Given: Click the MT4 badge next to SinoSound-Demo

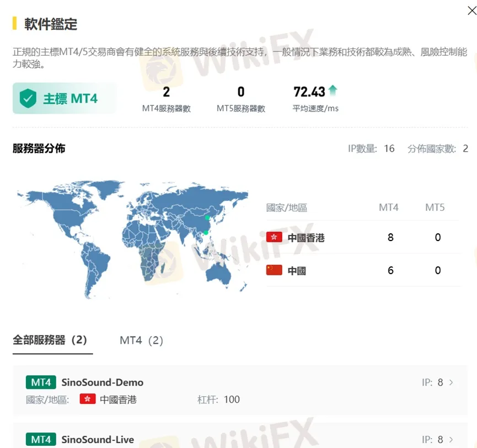Looking at the screenshot, I should pyautogui.click(x=41, y=382).
